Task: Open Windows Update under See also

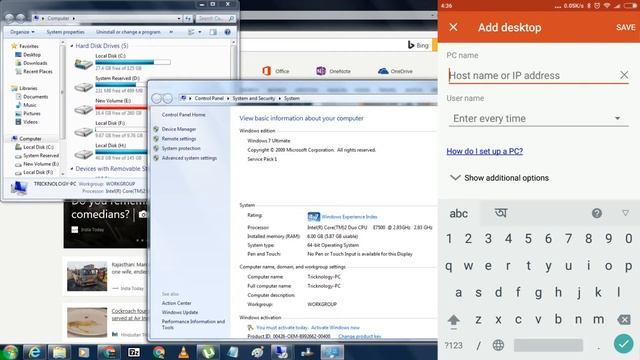Action: [x=180, y=312]
